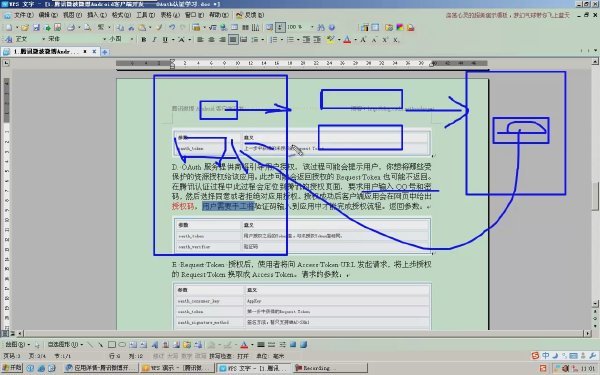Screen dimensions: 600x375
Task: Click the Save document icon
Action: point(36,28)
